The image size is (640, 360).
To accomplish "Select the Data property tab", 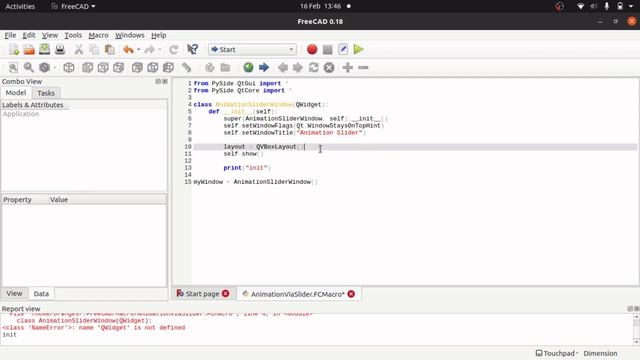I will [41, 293].
